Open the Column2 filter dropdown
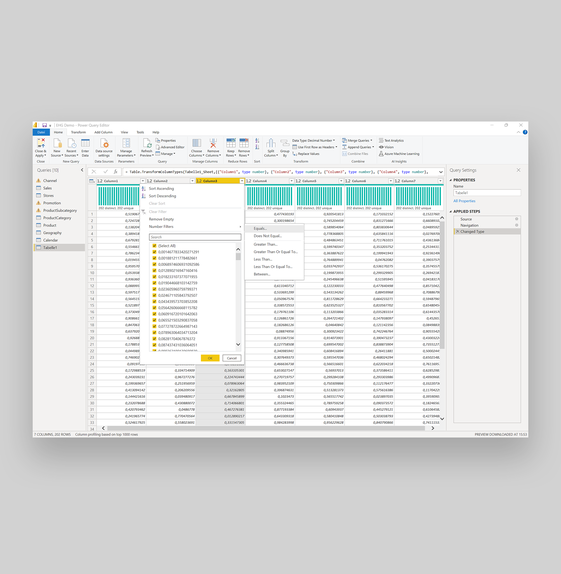 (x=192, y=181)
